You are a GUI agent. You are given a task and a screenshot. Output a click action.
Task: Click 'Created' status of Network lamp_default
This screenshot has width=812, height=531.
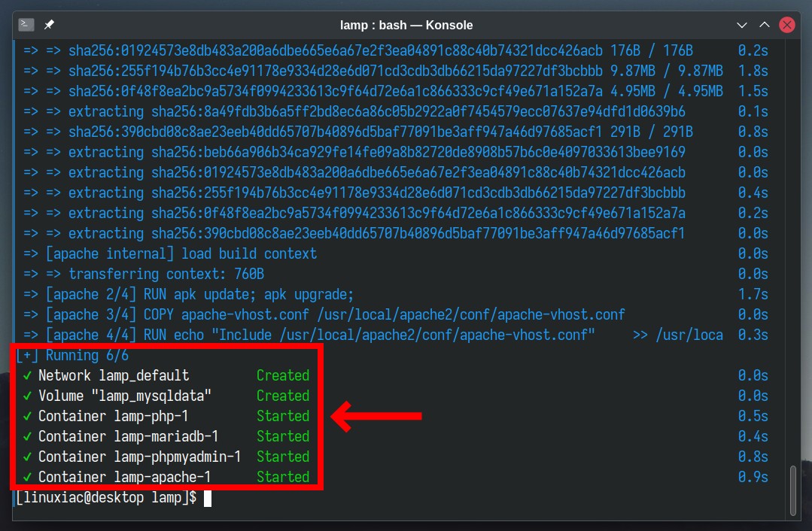tap(283, 375)
